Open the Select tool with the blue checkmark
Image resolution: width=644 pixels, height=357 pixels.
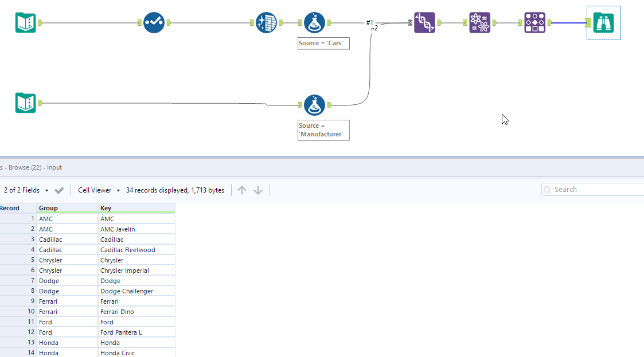pyautogui.click(x=154, y=22)
